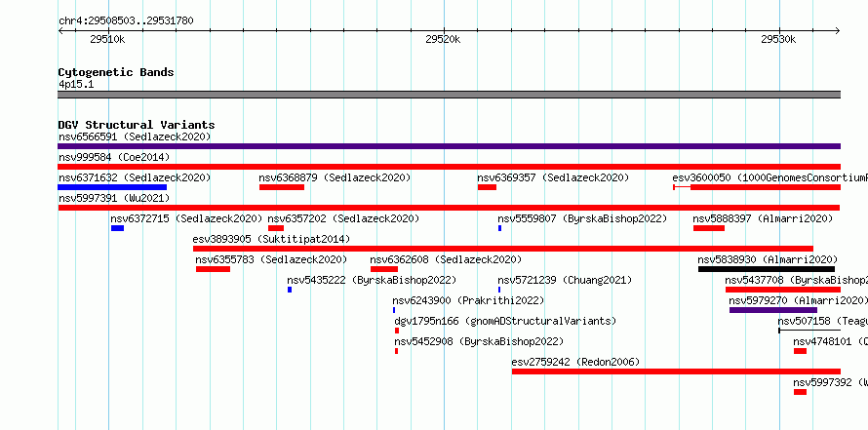This screenshot has height=430, width=868.
Task: Select the small red dgv1795n166 marker
Action: [x=397, y=331]
